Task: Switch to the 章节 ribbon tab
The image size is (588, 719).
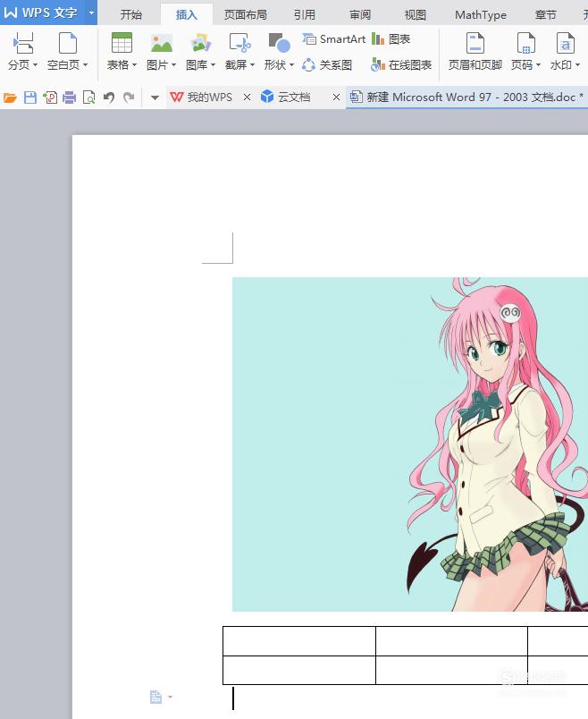Action: [x=545, y=15]
